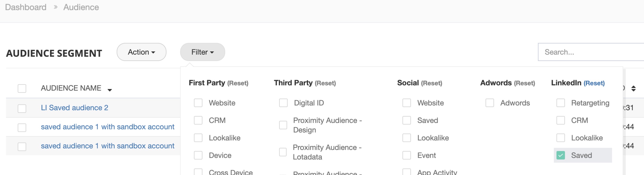Open the LI Saved audience 2 link
This screenshot has height=175, width=644.
click(x=74, y=108)
